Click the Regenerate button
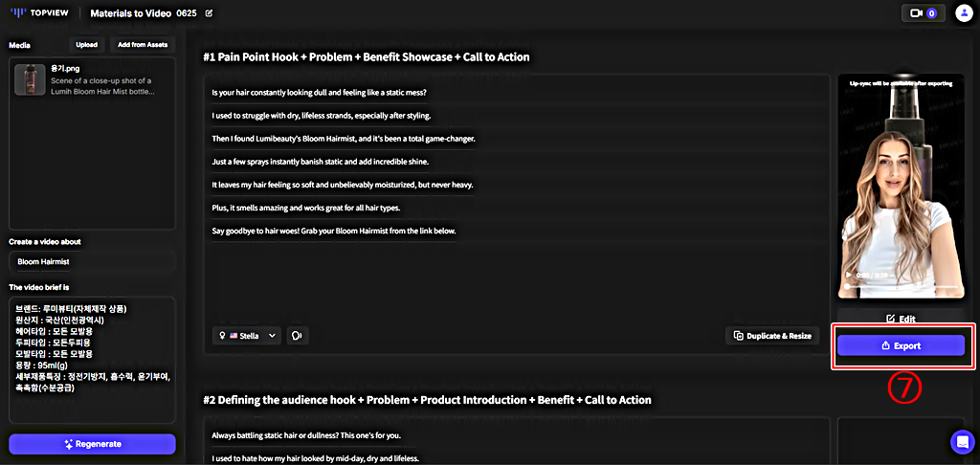 [93, 444]
